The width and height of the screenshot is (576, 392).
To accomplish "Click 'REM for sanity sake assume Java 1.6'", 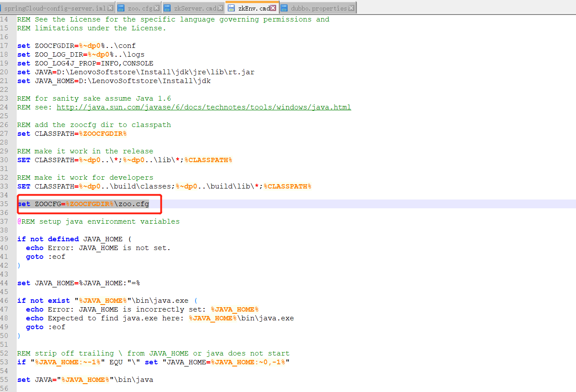I will [94, 98].
